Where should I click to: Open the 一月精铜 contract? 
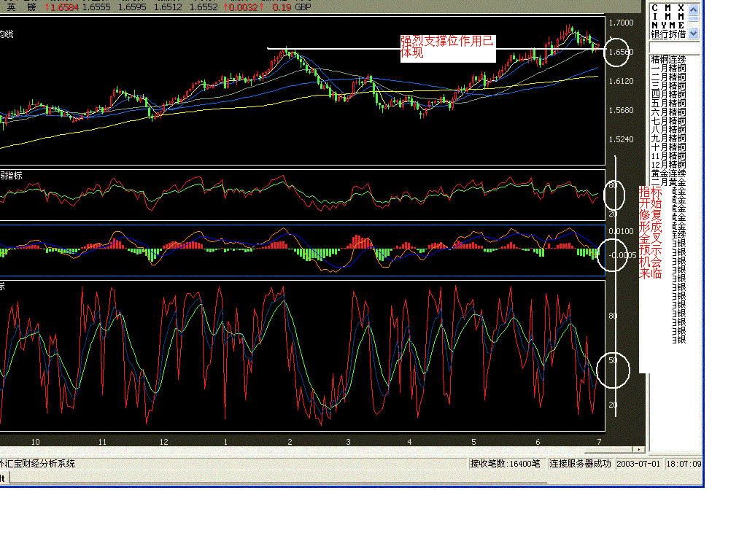click(668, 68)
